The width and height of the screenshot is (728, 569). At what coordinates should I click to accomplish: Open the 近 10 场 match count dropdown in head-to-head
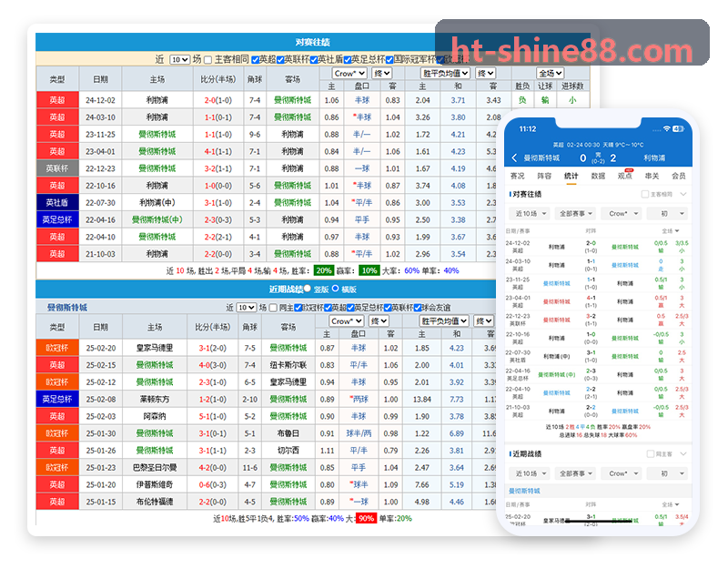(179, 59)
